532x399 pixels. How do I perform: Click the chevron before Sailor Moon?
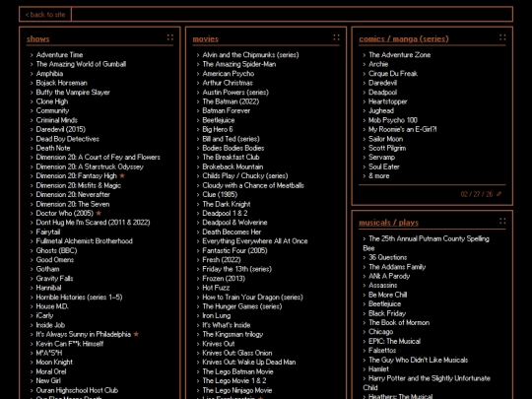tap(365, 139)
